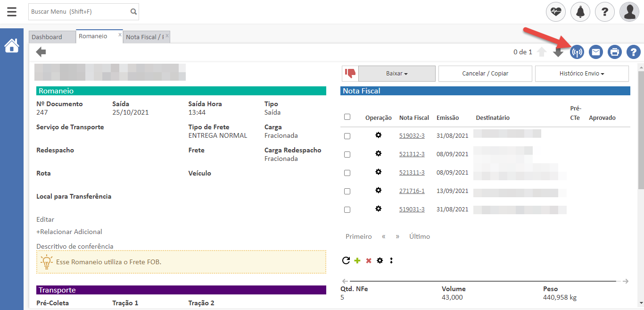
Task: Open the Histórico Envio dropdown
Action: [581, 74]
